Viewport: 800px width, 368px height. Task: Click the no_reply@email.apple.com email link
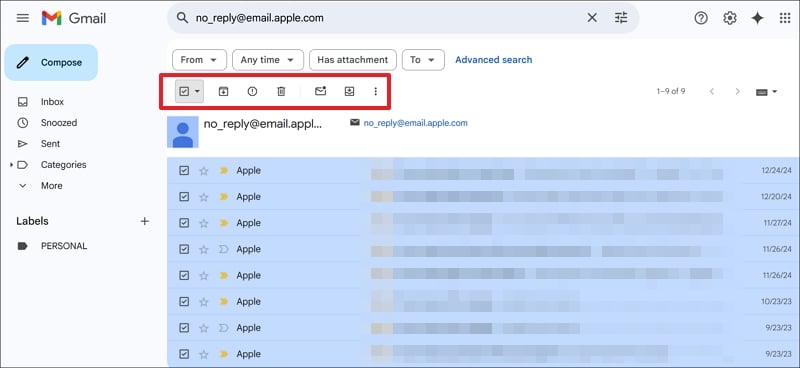pos(415,123)
